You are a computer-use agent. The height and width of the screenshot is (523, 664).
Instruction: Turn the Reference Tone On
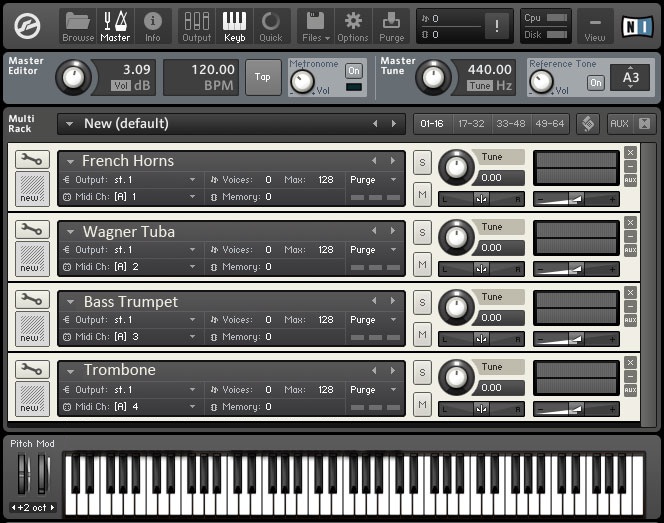point(596,83)
